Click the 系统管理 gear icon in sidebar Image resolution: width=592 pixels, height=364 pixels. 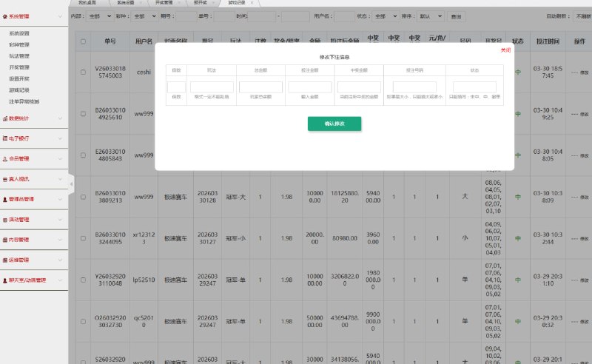4,16
